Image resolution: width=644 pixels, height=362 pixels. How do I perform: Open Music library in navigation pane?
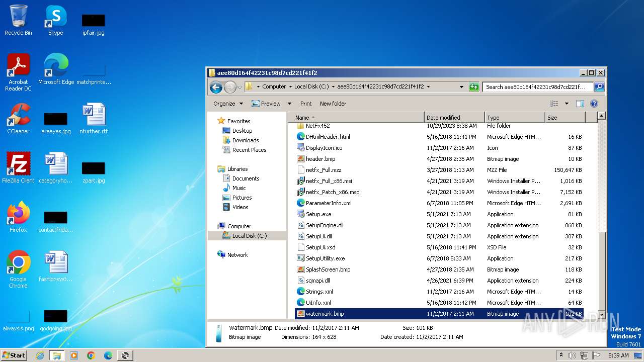pyautogui.click(x=239, y=188)
